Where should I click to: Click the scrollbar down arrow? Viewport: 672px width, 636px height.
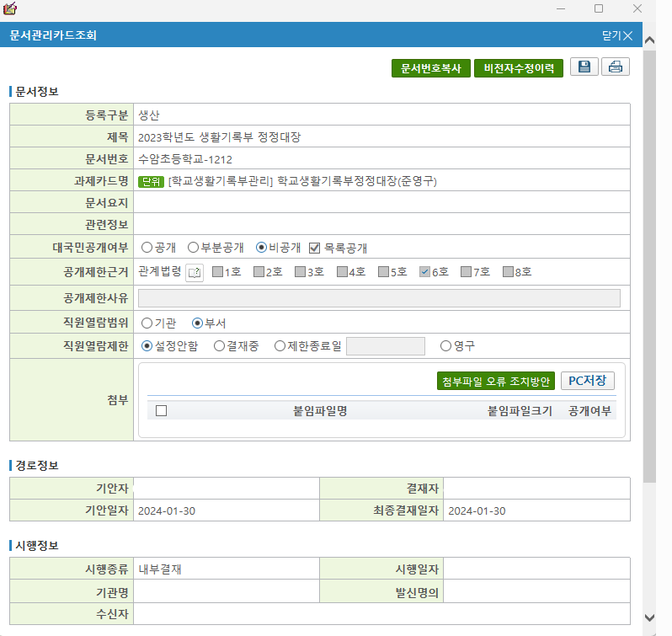[649, 618]
